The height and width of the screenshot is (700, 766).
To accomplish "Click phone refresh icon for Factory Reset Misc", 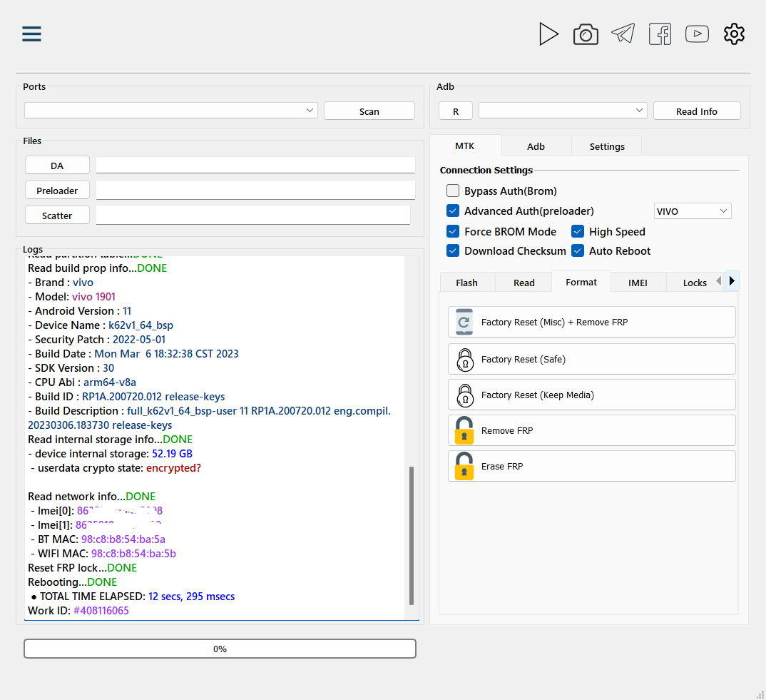I will [x=464, y=322].
